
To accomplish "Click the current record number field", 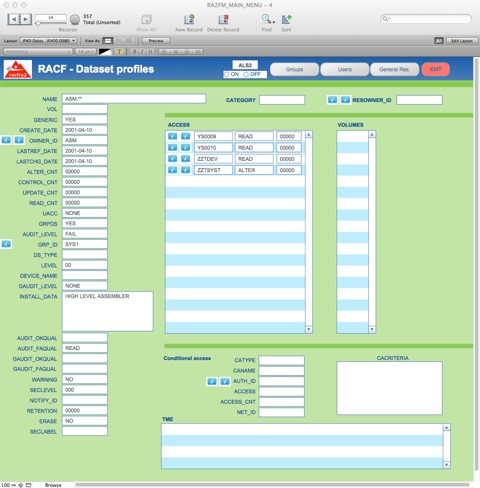I will pos(51,17).
